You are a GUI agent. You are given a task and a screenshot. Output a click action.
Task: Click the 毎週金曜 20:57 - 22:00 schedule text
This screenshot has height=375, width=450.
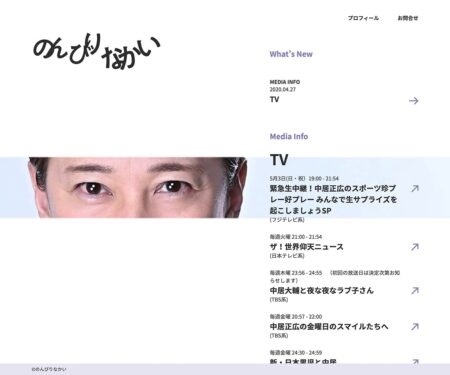[x=296, y=316]
